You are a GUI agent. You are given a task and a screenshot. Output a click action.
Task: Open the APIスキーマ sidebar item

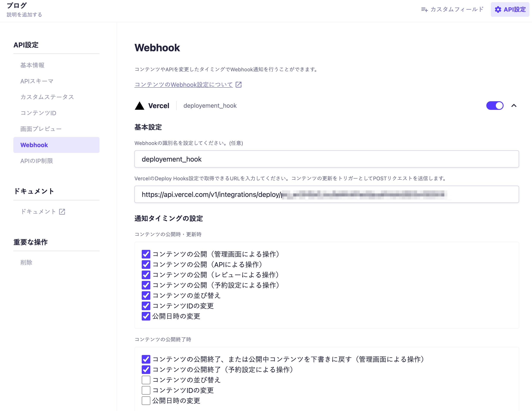(x=37, y=81)
